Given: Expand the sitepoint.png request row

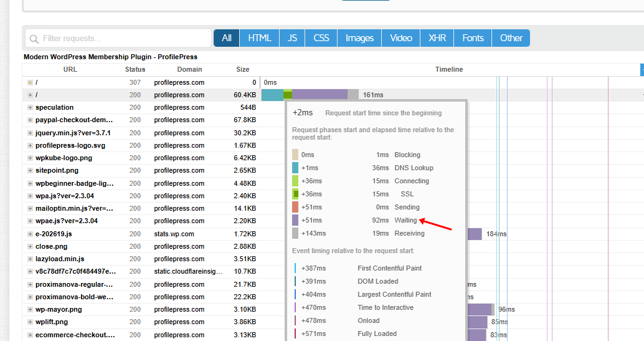Looking at the screenshot, I should tap(30, 170).
